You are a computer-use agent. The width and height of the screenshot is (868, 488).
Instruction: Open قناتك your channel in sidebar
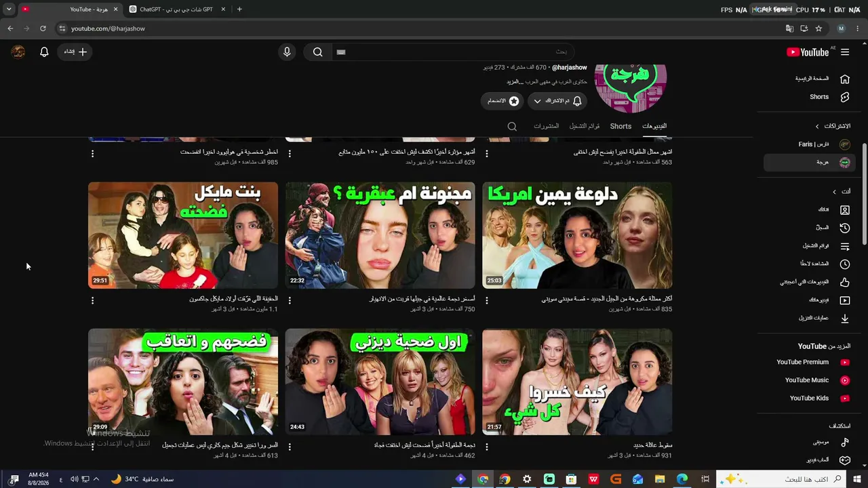pyautogui.click(x=809, y=210)
